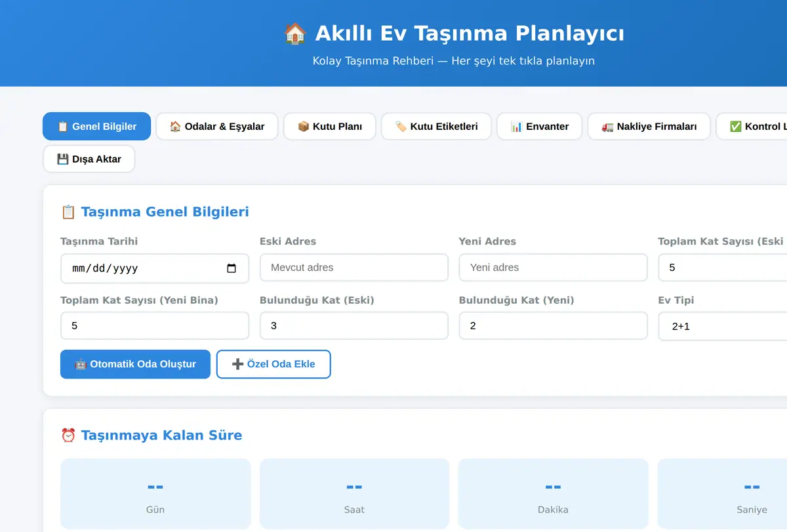Click the chart icon on Envanter
Screen dimensions: 787x532
click(516, 127)
